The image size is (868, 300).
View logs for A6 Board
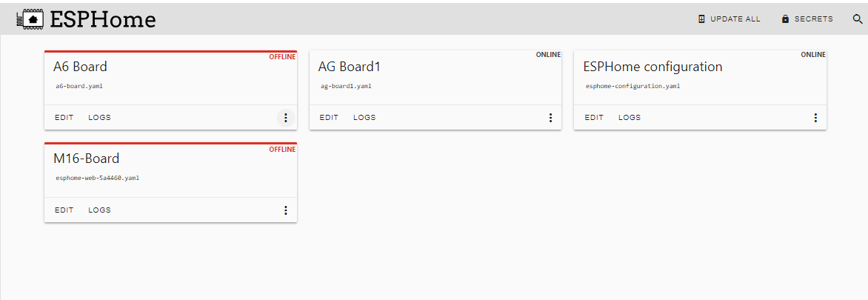pos(99,118)
